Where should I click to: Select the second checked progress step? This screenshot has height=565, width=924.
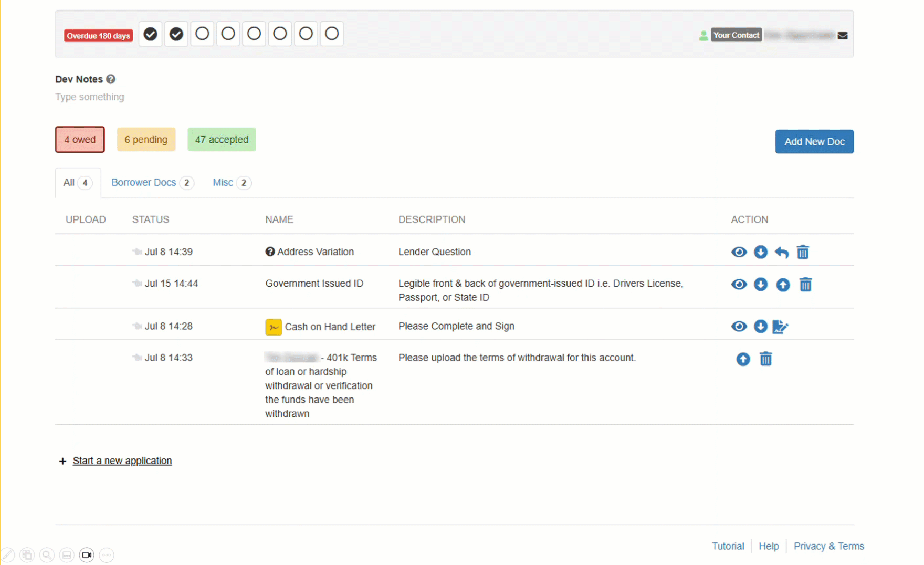pyautogui.click(x=176, y=34)
